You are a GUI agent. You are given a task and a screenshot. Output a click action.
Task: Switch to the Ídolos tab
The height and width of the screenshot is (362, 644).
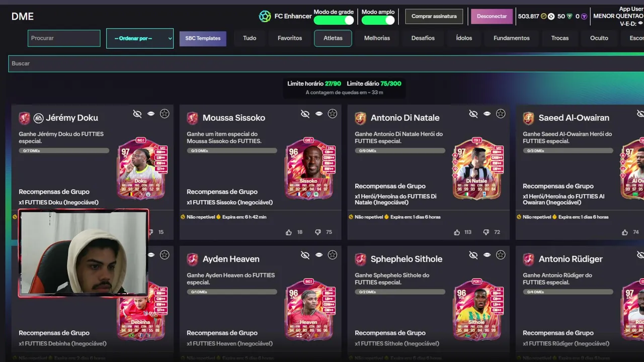click(x=464, y=38)
